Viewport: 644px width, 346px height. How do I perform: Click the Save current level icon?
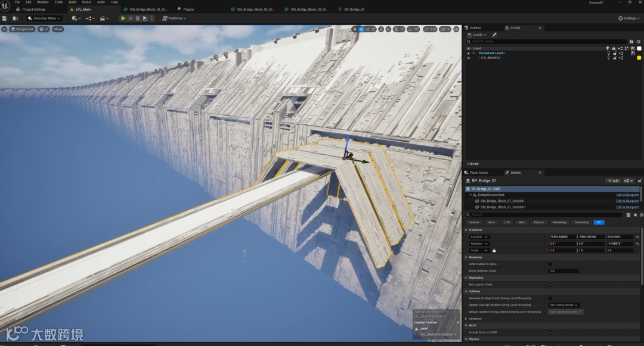(4, 18)
